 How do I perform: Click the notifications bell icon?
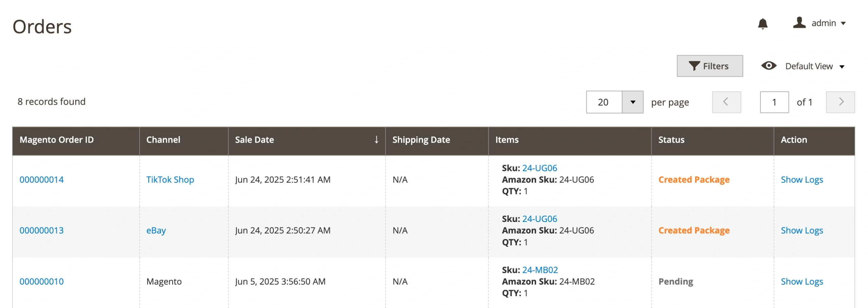pos(762,24)
